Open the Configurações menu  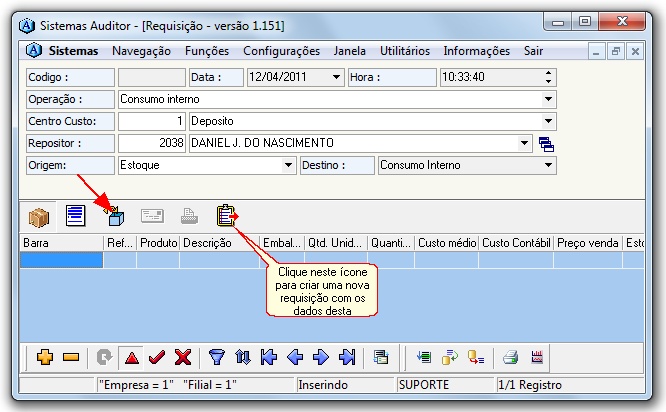[281, 51]
